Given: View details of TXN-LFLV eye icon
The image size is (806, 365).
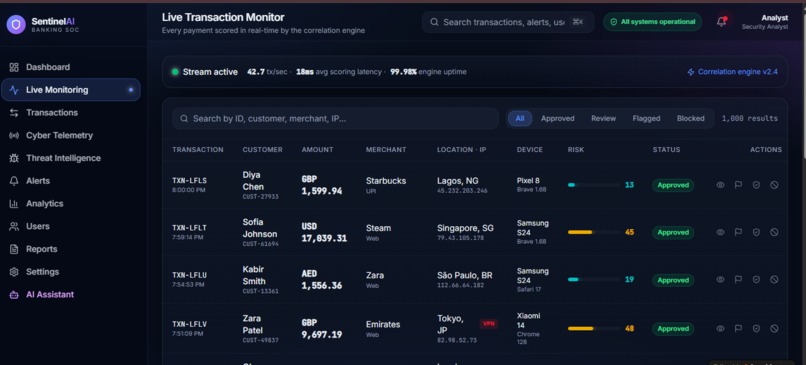Looking at the screenshot, I should click(720, 328).
